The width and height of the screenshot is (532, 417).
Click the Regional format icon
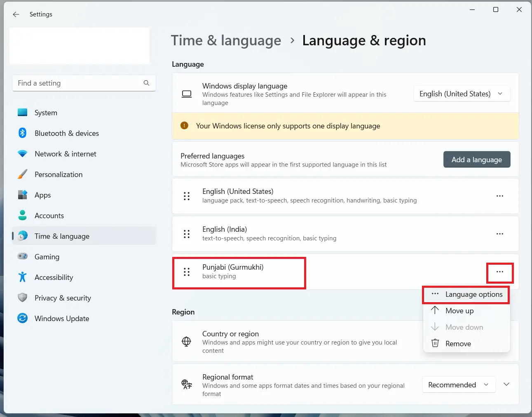(187, 384)
